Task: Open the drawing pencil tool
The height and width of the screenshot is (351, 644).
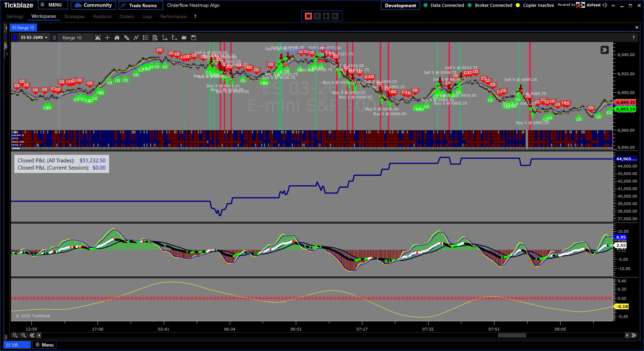Action: (x=127, y=38)
